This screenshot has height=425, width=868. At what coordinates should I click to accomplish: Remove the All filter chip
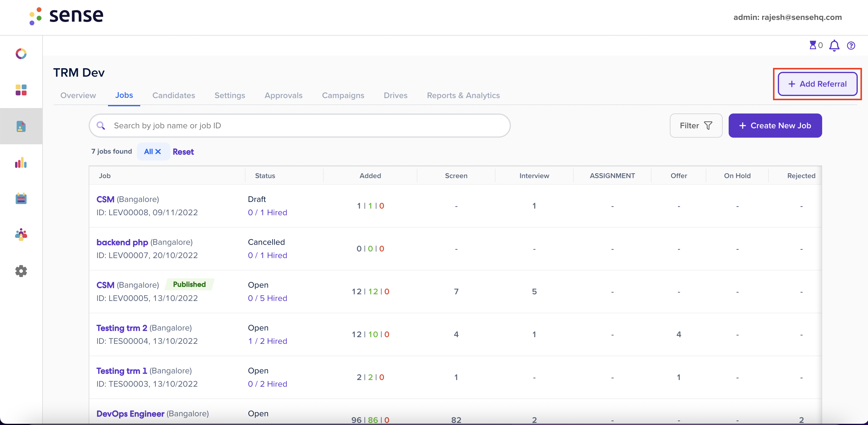pyautogui.click(x=158, y=152)
